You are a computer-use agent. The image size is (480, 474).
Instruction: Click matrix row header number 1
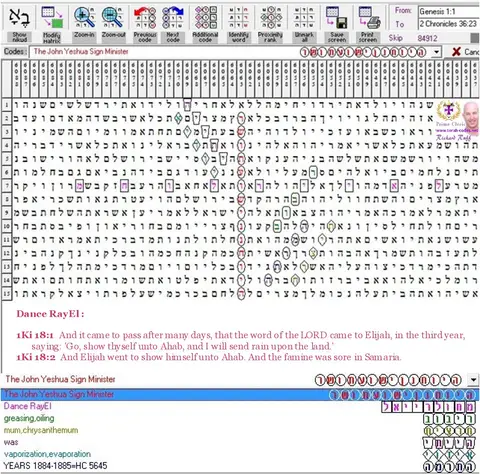click(x=7, y=105)
